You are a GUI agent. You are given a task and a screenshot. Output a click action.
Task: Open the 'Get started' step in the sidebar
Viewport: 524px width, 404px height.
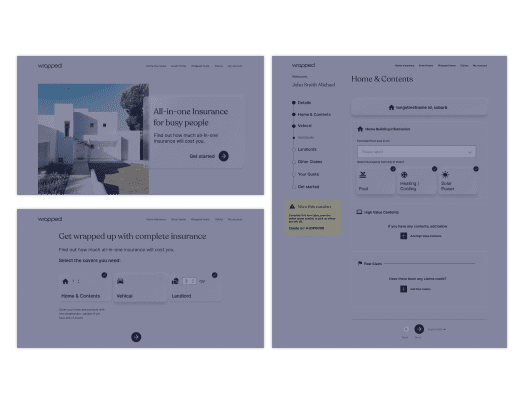pyautogui.click(x=308, y=187)
